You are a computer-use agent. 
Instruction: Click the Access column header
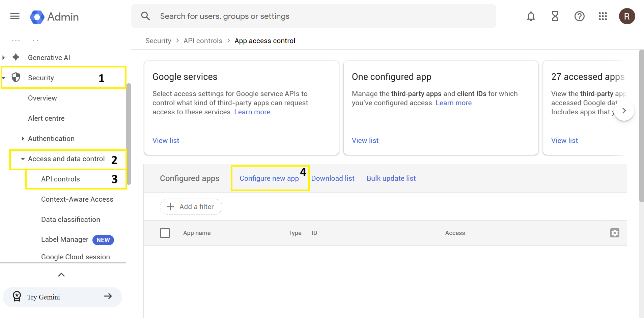coord(455,233)
